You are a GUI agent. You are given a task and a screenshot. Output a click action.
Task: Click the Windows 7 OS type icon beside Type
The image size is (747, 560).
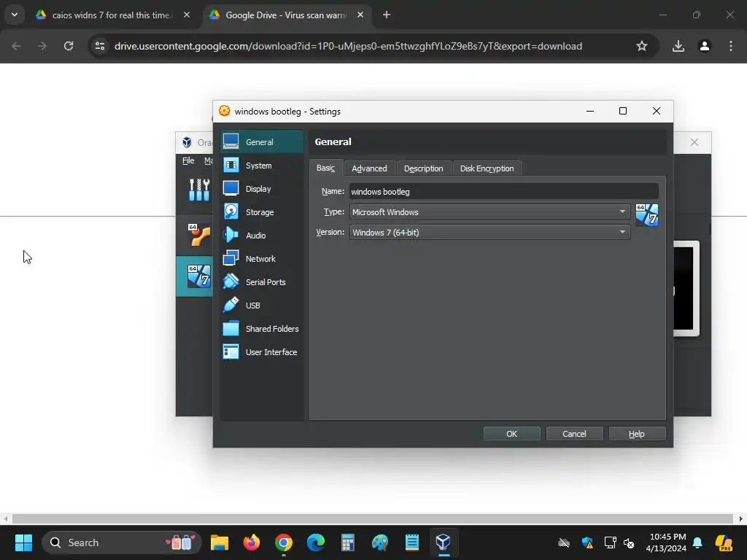[x=647, y=215]
